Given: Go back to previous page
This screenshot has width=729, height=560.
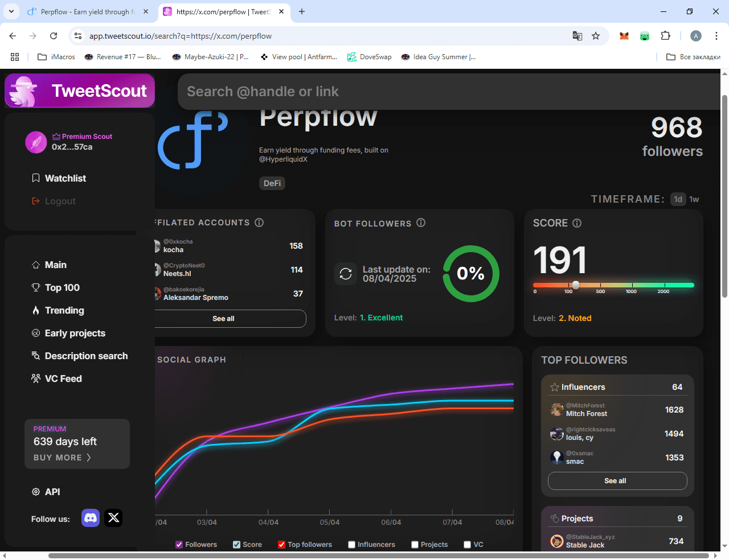Looking at the screenshot, I should point(13,36).
